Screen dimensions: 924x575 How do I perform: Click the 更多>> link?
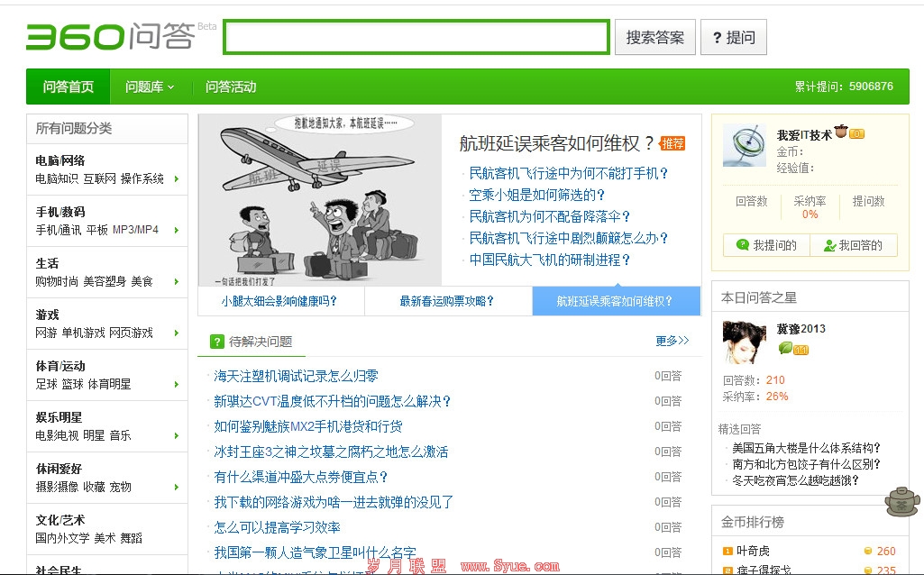pyautogui.click(x=672, y=341)
